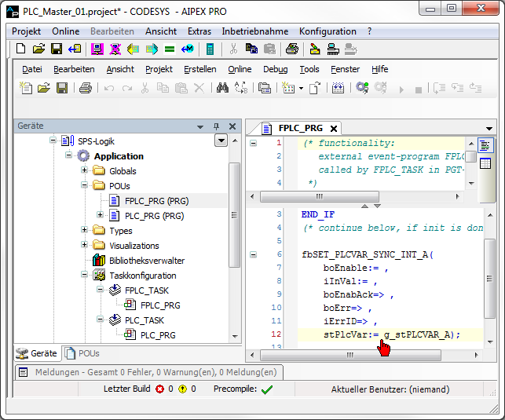
Task: Click the device tree combo dropdown button
Action: 221,141
